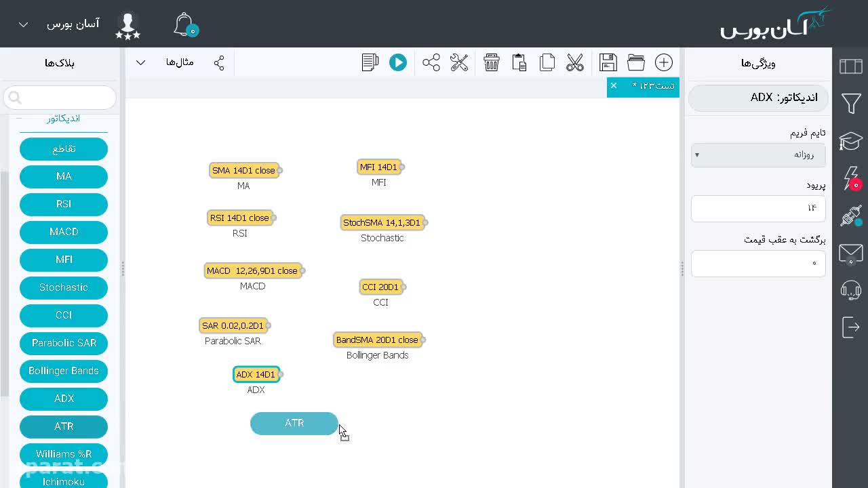Open the wrench and screwdriver settings tool
The width and height of the screenshot is (868, 488).
click(x=459, y=62)
